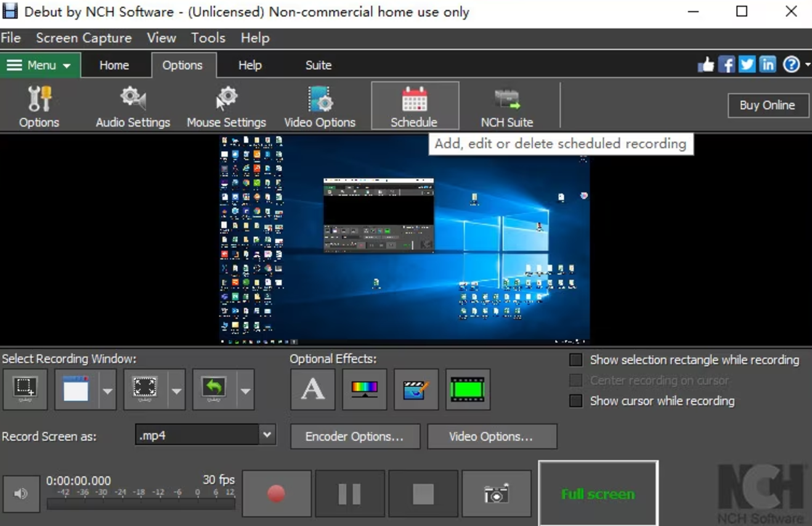Open the green Menu dropdown
Image resolution: width=812 pixels, height=526 pixels.
39,64
